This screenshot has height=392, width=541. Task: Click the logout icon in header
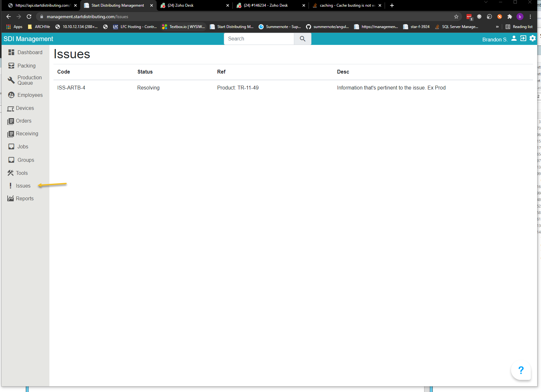pos(523,39)
